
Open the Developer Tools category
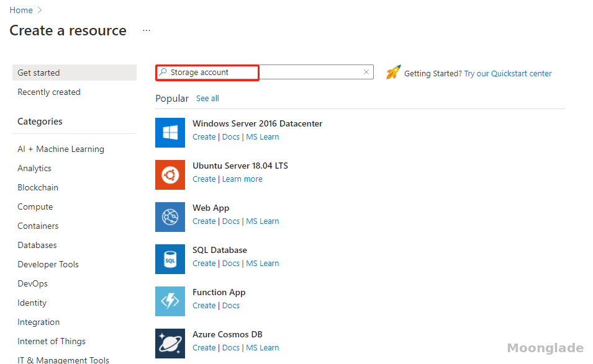point(48,264)
